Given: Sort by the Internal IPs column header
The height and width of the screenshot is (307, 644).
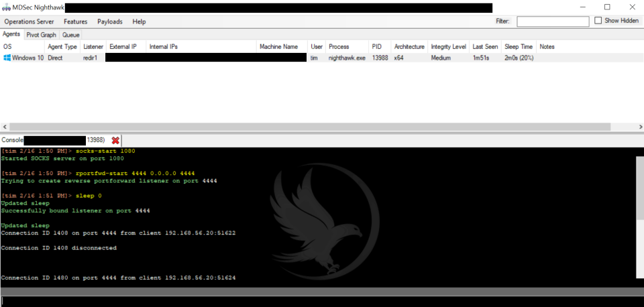Looking at the screenshot, I should 164,47.
